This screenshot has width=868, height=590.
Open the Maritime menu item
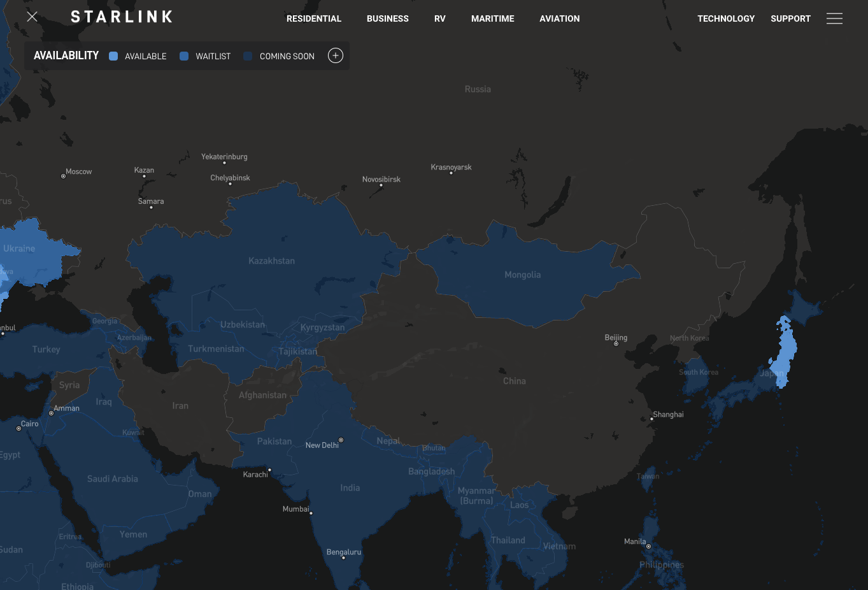(493, 18)
